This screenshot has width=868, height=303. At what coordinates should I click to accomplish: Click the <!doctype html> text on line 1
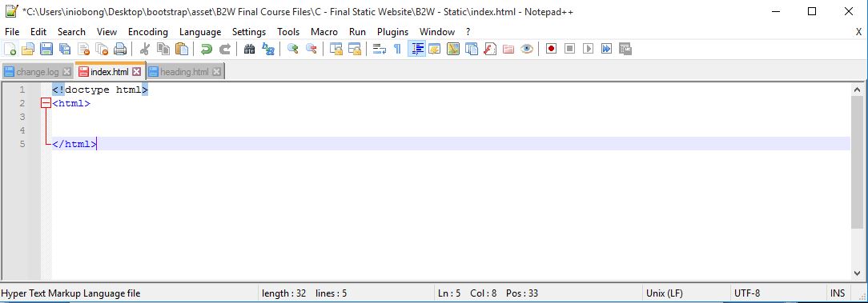click(x=100, y=90)
